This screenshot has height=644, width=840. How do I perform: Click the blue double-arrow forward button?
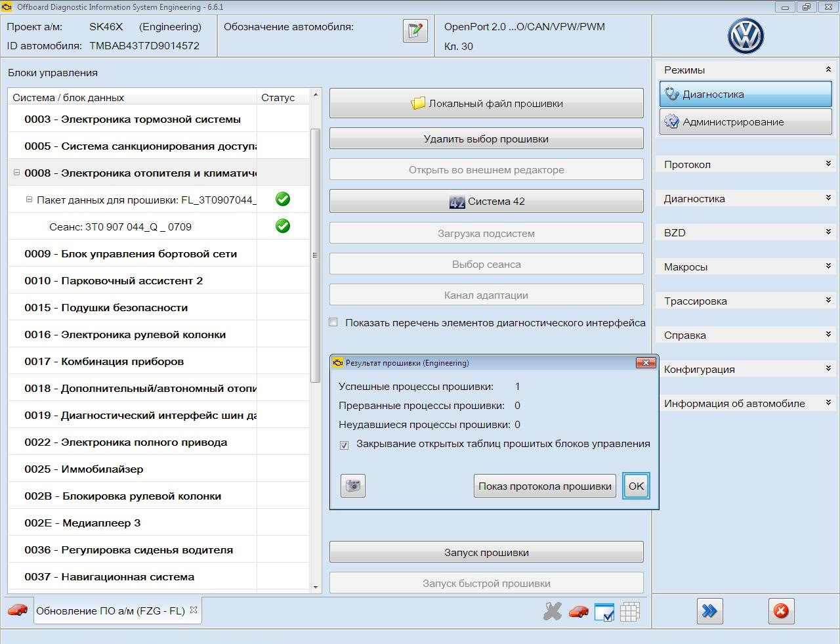click(x=709, y=611)
